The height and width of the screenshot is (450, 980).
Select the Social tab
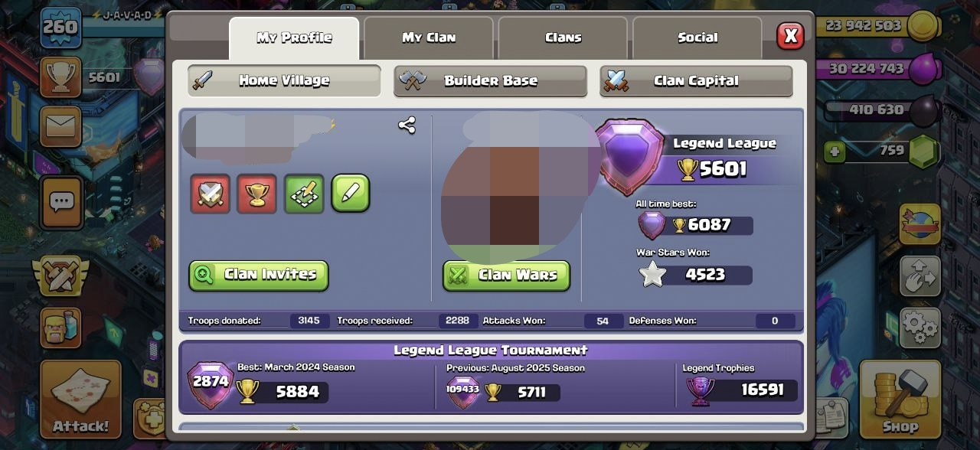[x=697, y=37]
